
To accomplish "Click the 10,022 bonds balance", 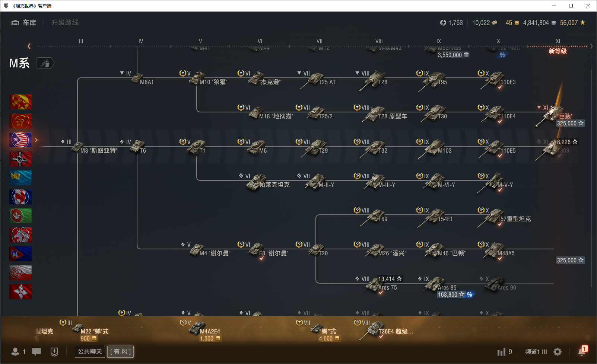I will point(485,23).
